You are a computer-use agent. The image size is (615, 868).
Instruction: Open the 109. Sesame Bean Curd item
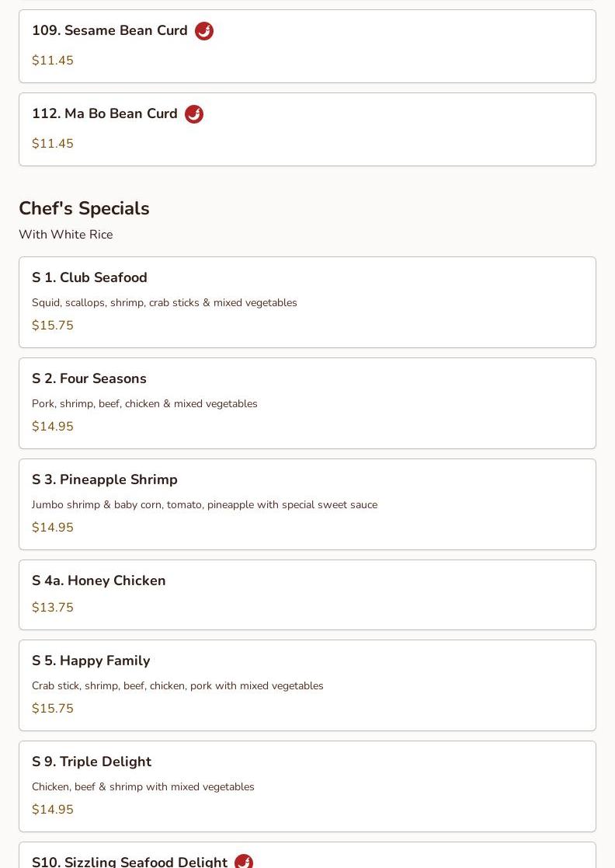(x=307, y=47)
